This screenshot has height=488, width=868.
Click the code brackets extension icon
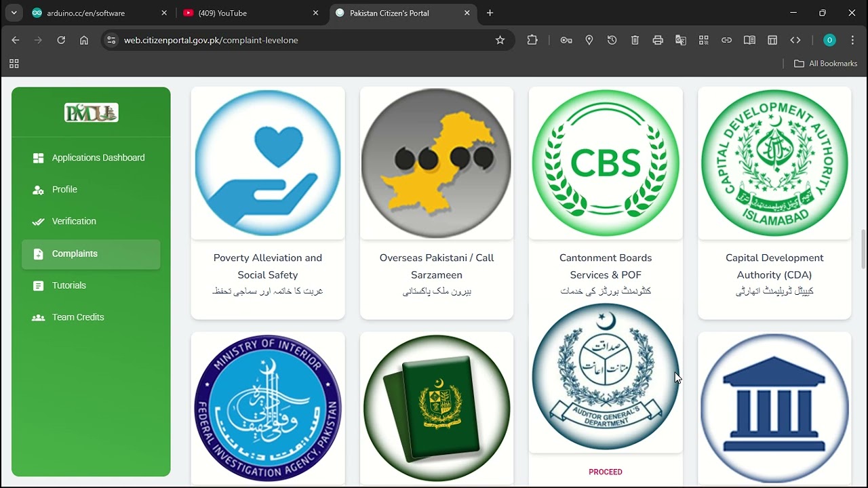coord(795,40)
